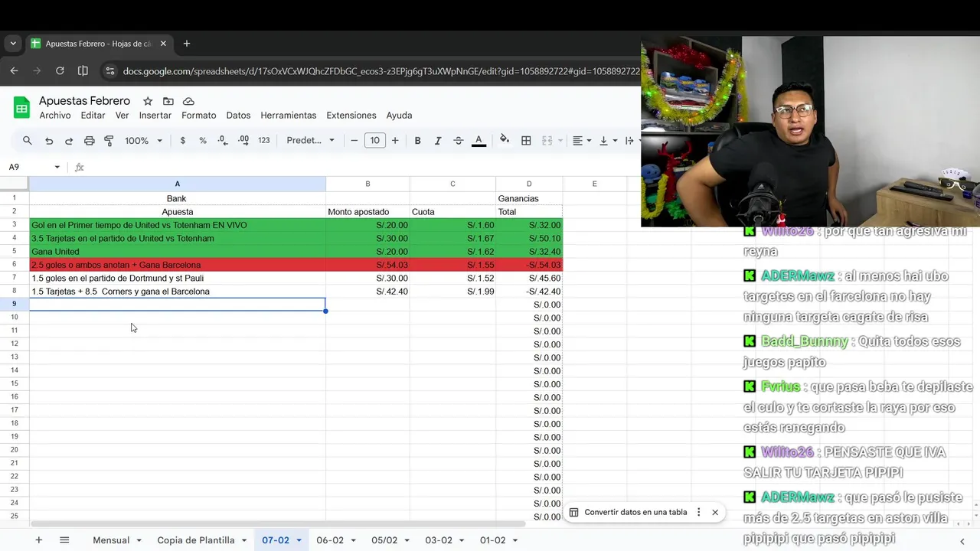Open more options on table suggestion
Screen dimensions: 980x551
coord(698,512)
